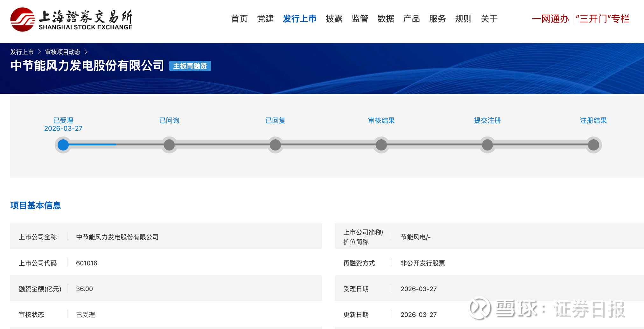Image resolution: width=644 pixels, height=329 pixels.
Task: Click the 审核项目动态 breadcrumb link
Action: (x=63, y=52)
